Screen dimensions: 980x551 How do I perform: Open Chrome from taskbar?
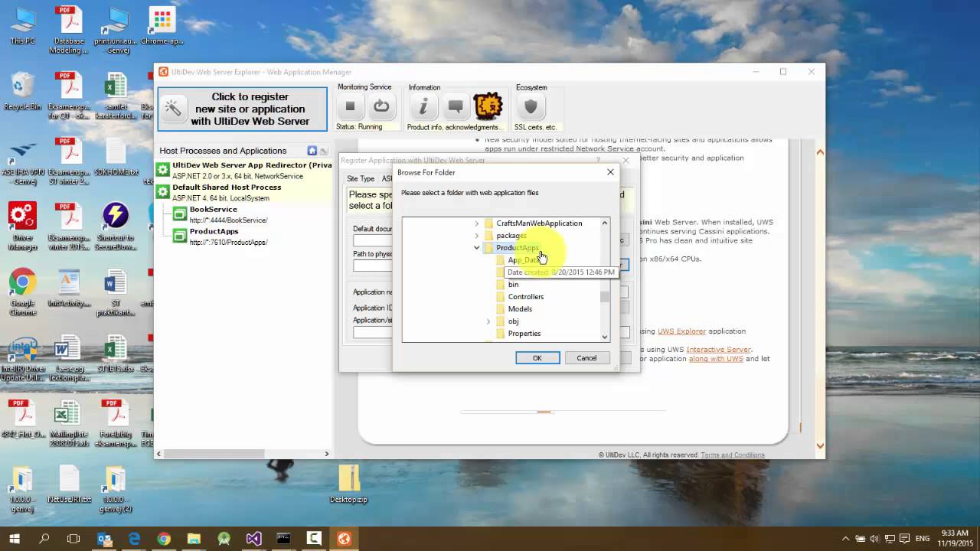coord(164,539)
